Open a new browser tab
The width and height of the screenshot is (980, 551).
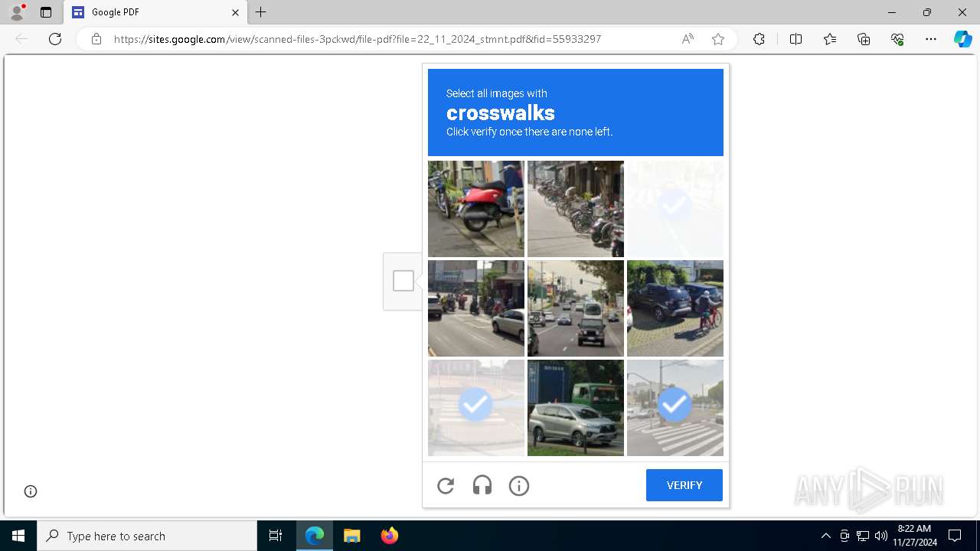[261, 12]
